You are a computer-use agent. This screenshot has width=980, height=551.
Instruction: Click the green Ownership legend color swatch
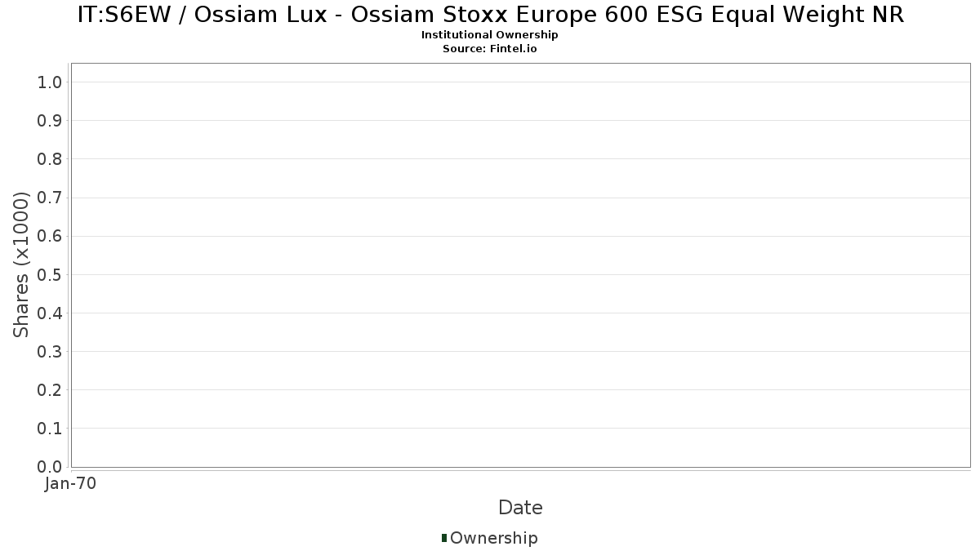(x=444, y=537)
